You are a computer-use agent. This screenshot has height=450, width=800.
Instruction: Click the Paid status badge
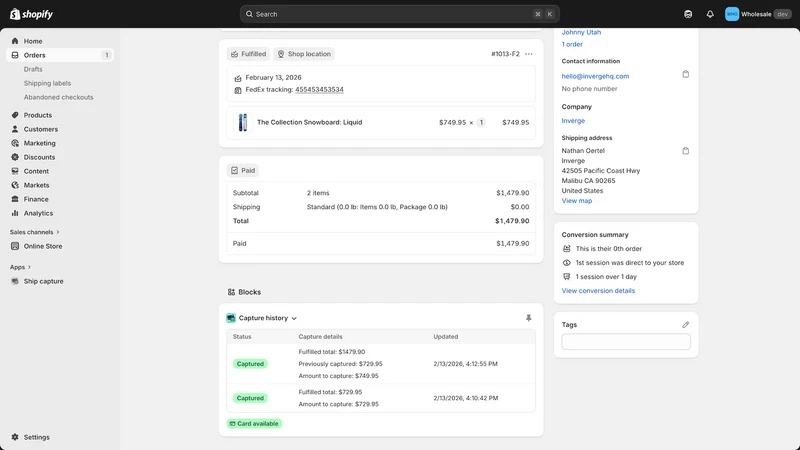tap(243, 170)
